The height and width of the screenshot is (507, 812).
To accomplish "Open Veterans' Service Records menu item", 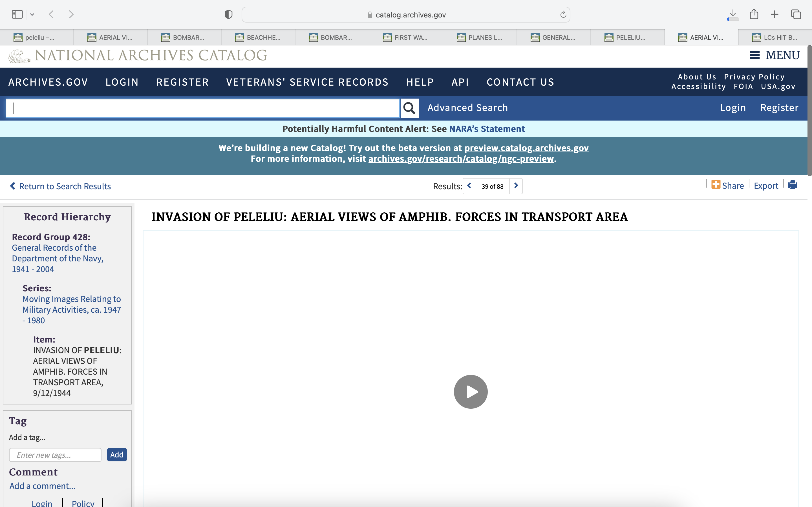I will click(307, 82).
